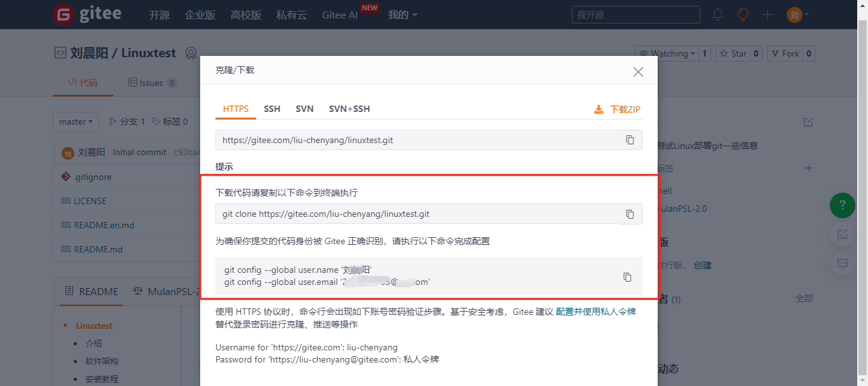Image resolution: width=868 pixels, height=386 pixels.
Task: Open the user avatar menu
Action: (x=797, y=15)
